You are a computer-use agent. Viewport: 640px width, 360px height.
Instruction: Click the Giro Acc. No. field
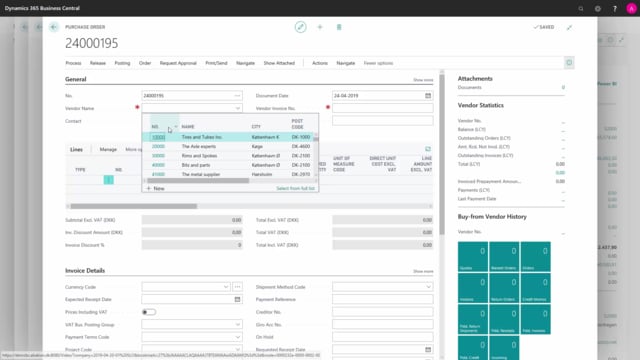[x=382, y=324]
